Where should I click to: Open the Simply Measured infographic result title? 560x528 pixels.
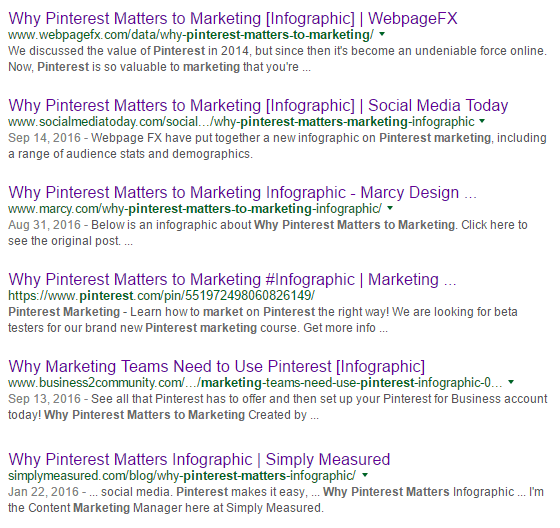(x=199, y=459)
